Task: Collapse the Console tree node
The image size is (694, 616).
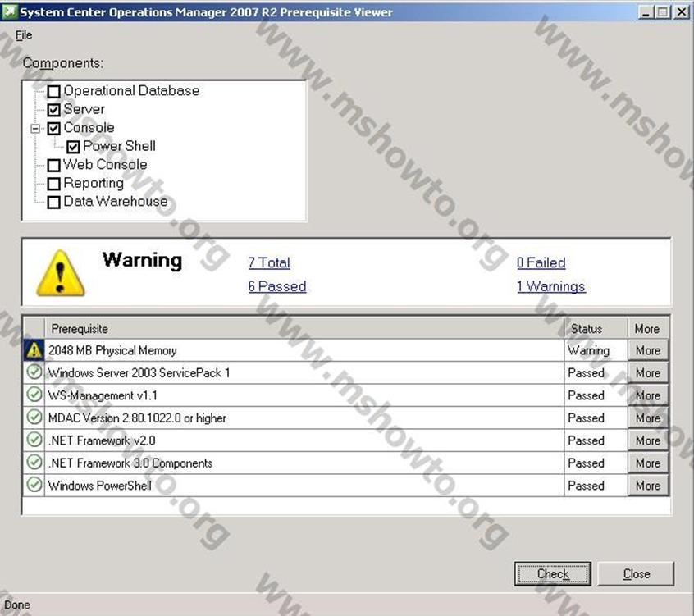Action: [x=35, y=129]
